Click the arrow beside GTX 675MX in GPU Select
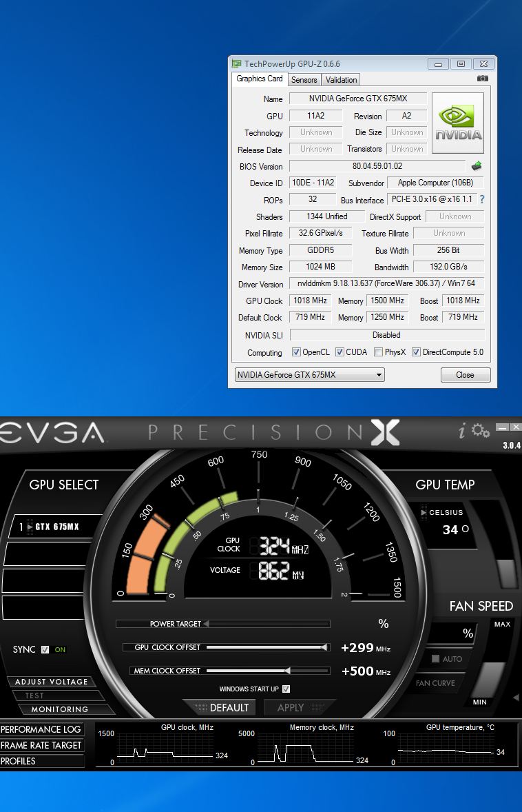Screen dimensions: 522x812 point(30,527)
